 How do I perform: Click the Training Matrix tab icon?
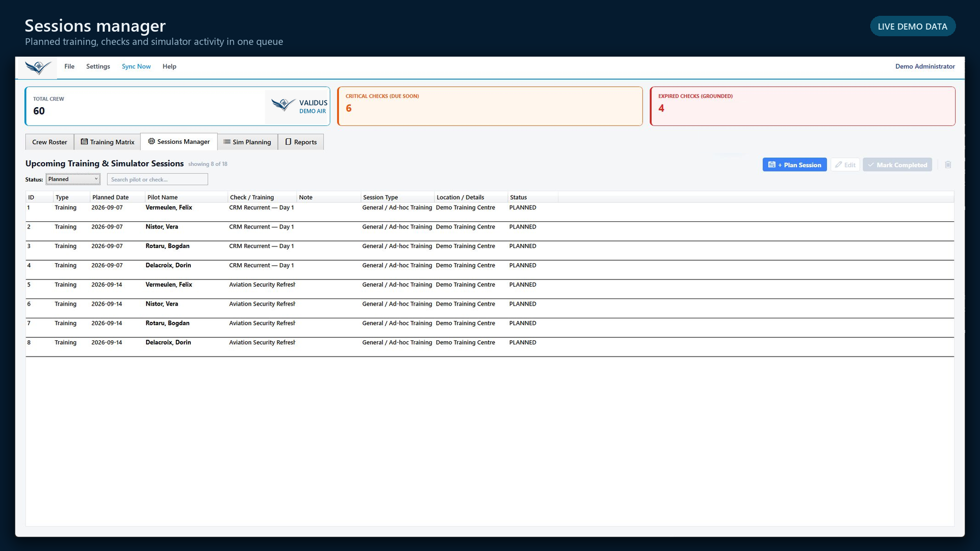coord(84,142)
